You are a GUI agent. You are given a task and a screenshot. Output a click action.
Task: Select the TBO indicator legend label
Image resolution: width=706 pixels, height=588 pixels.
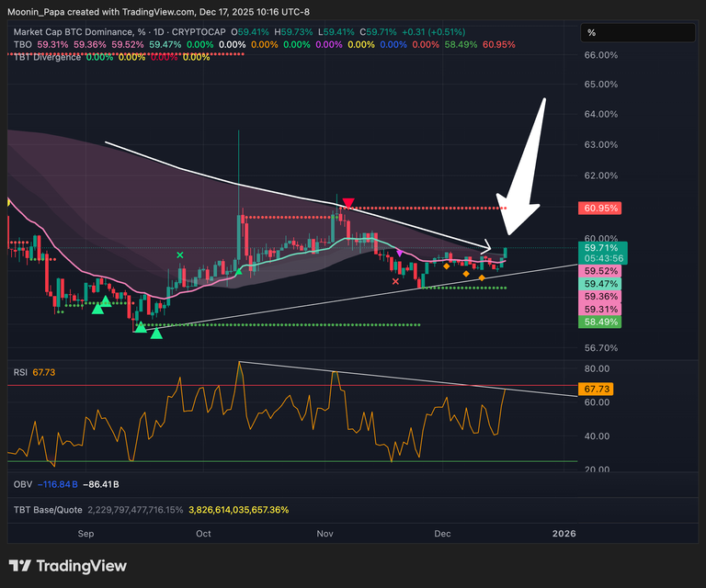(22, 44)
